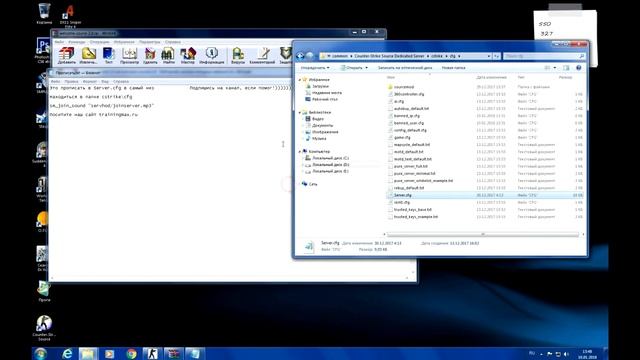Select Локальный диск (D:) in navigation pane
Image resolution: width=640 pixels, height=360 pixels.
pyautogui.click(x=331, y=164)
